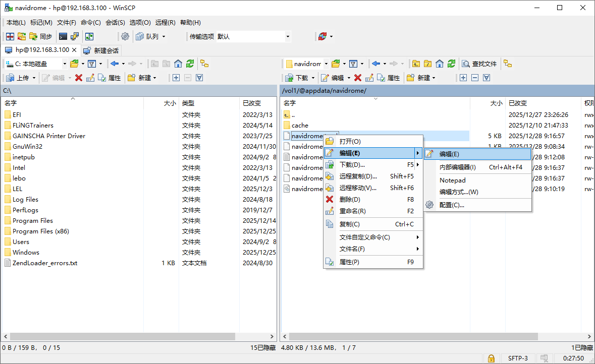Open the 命令(C) menu
Viewport: 595px width, 364px height.
(x=91, y=22)
